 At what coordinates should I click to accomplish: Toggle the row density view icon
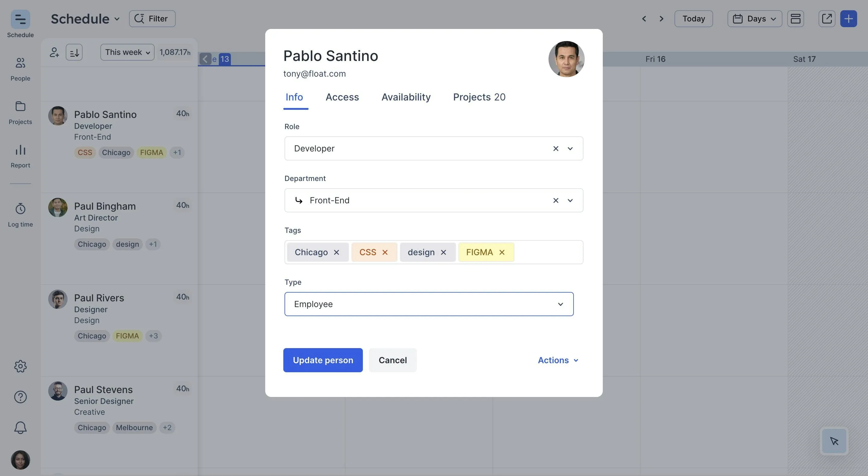796,19
